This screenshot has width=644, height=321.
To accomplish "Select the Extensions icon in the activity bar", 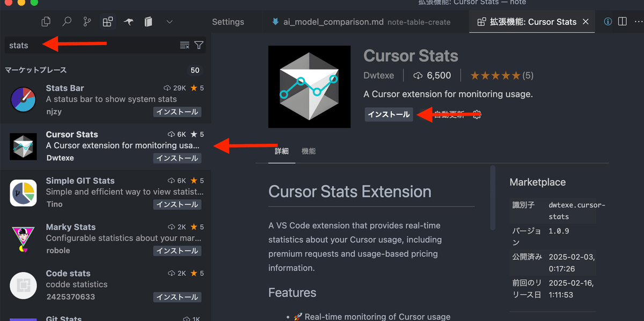I will tap(107, 21).
